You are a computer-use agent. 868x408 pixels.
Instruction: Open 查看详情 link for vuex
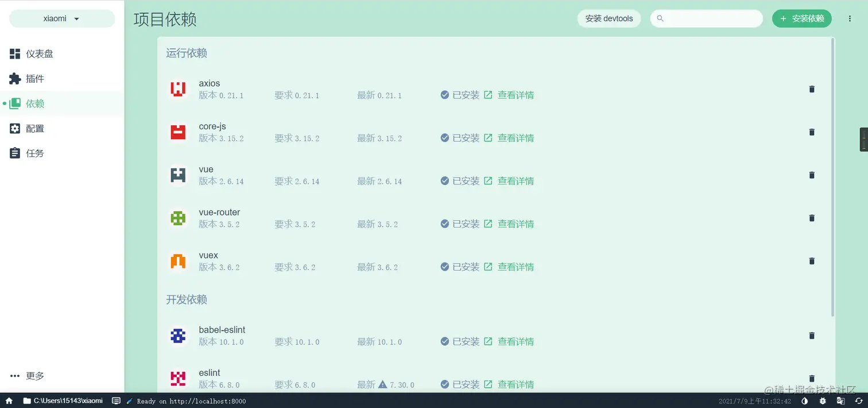509,267
